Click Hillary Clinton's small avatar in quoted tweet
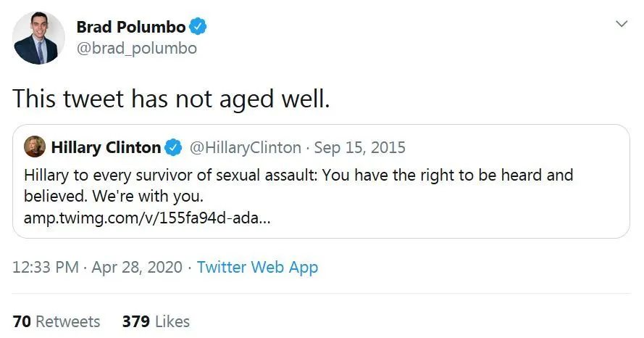 (x=35, y=147)
